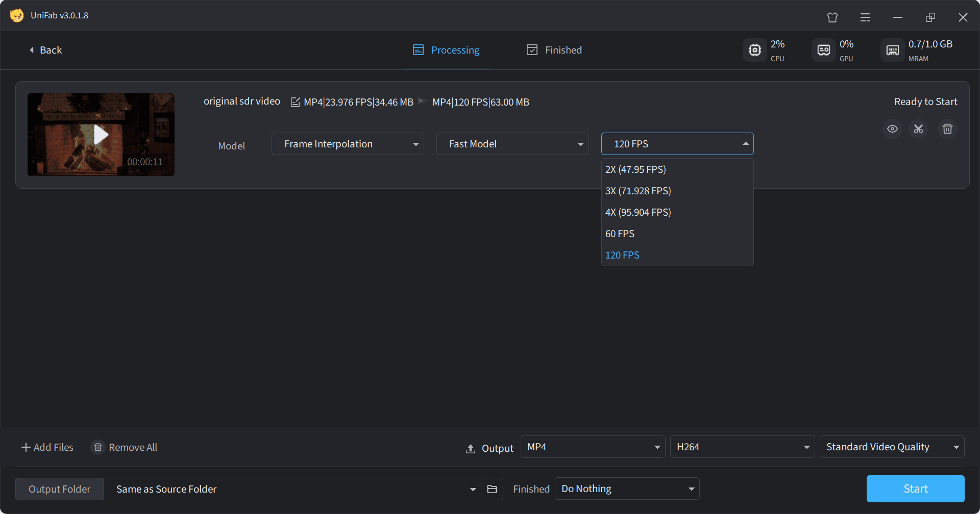
Task: Open the skin theme shirt icon
Action: 832,17
